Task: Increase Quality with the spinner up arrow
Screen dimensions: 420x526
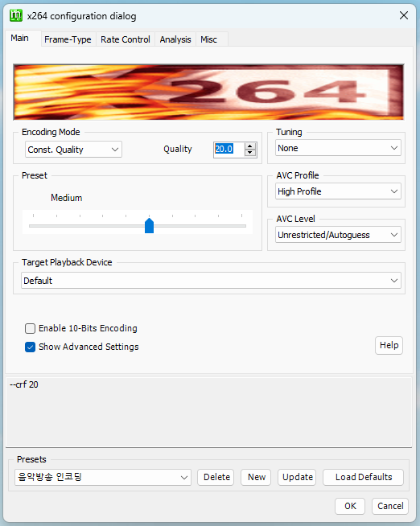Action: tap(250, 146)
